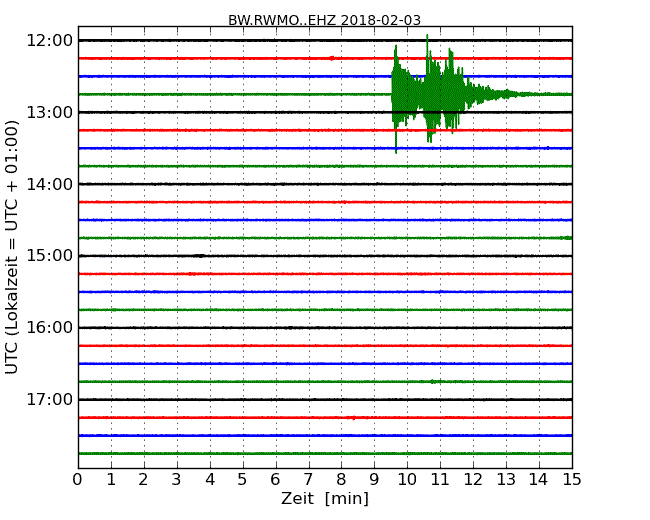Click the 2 minute tick label
This screenshot has height=520, width=650.
(x=143, y=480)
